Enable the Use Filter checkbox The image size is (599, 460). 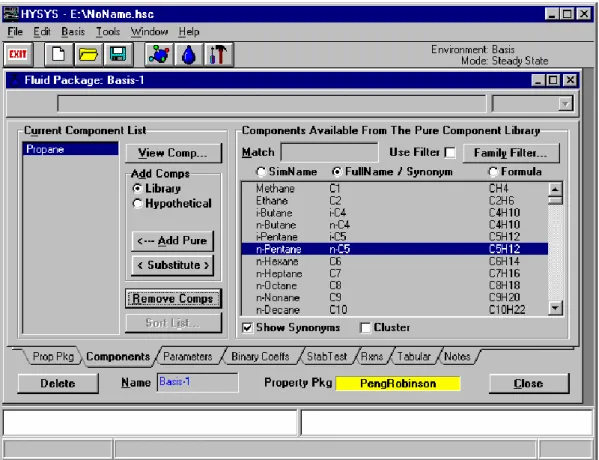[450, 152]
